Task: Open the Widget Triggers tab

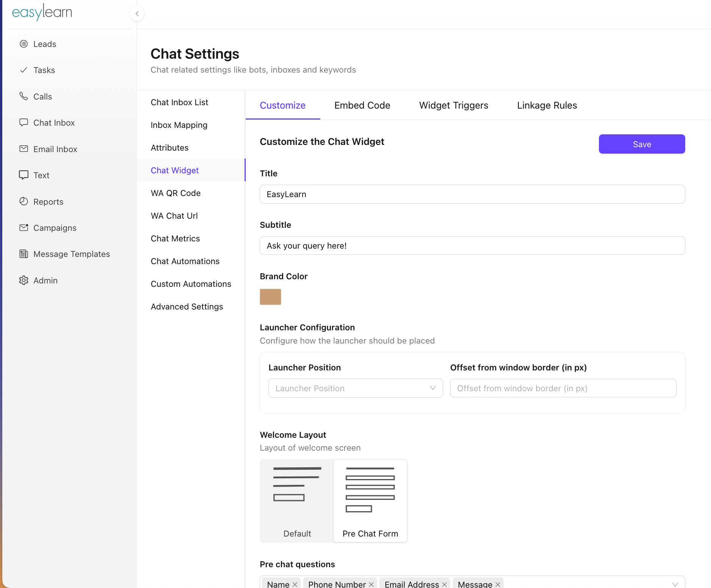Action: 453,105
